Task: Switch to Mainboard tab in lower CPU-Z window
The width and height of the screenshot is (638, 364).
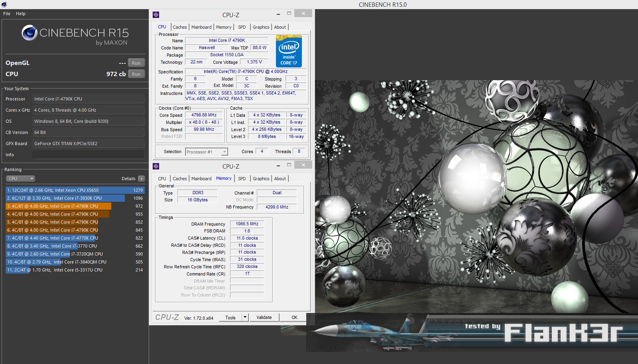Action: click(201, 179)
